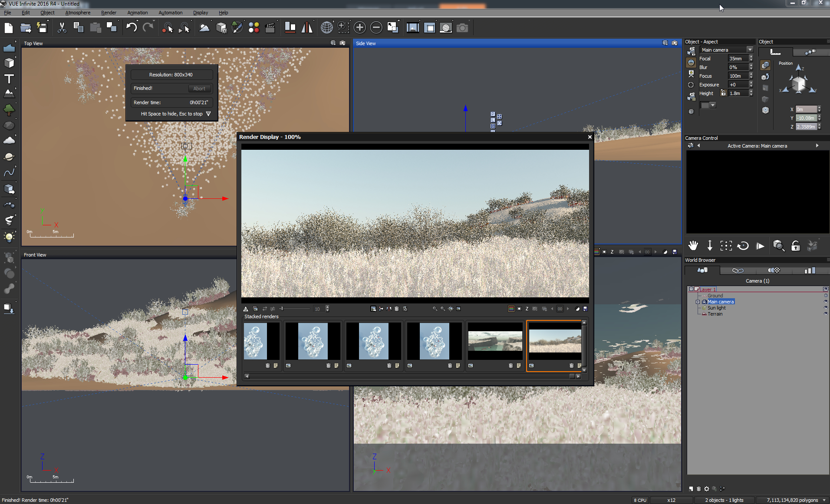Click the Undo arrow in toolbar
The width and height of the screenshot is (830, 504).
(x=131, y=28)
